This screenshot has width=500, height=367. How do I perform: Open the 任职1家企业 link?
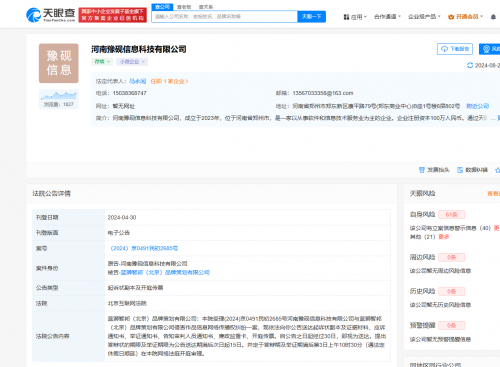tap(169, 81)
